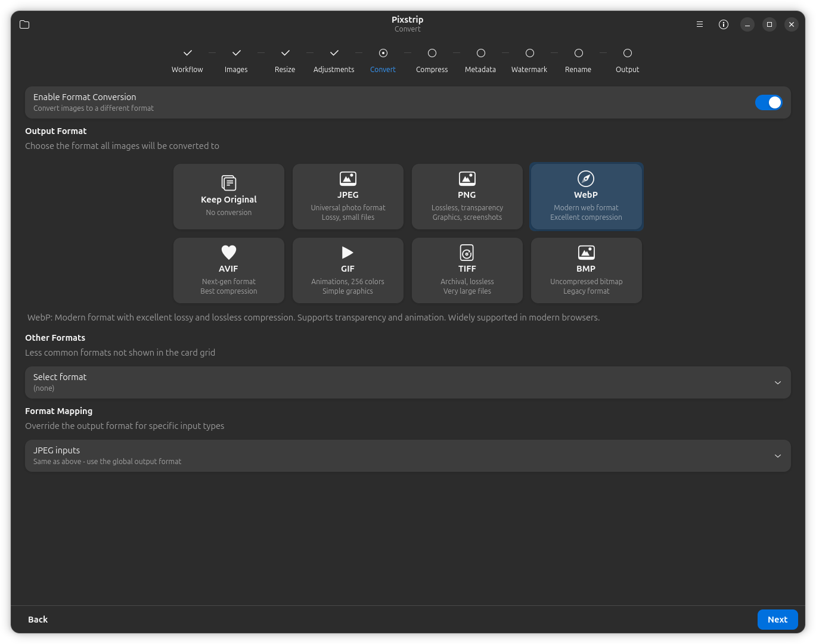
Task: Click the Back button
Action: pos(38,620)
